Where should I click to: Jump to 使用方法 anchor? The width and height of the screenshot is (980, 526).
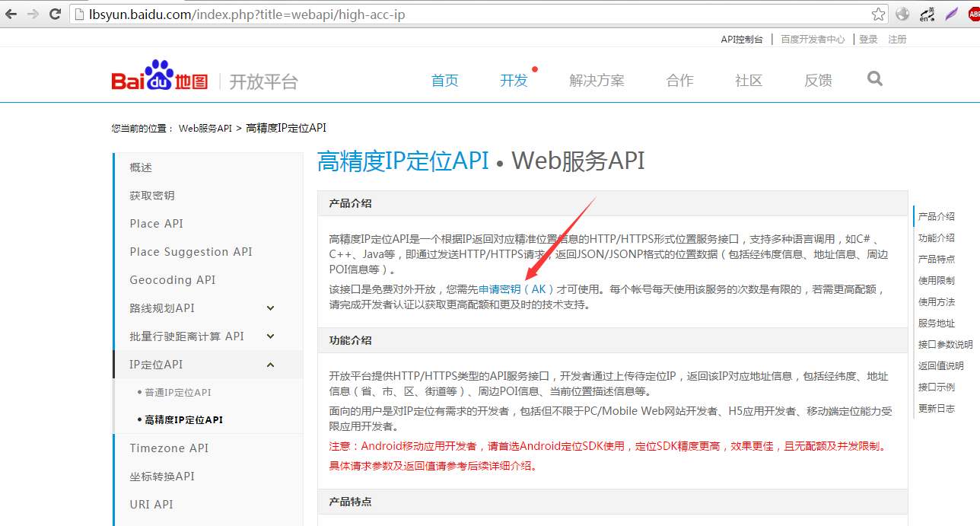936,302
